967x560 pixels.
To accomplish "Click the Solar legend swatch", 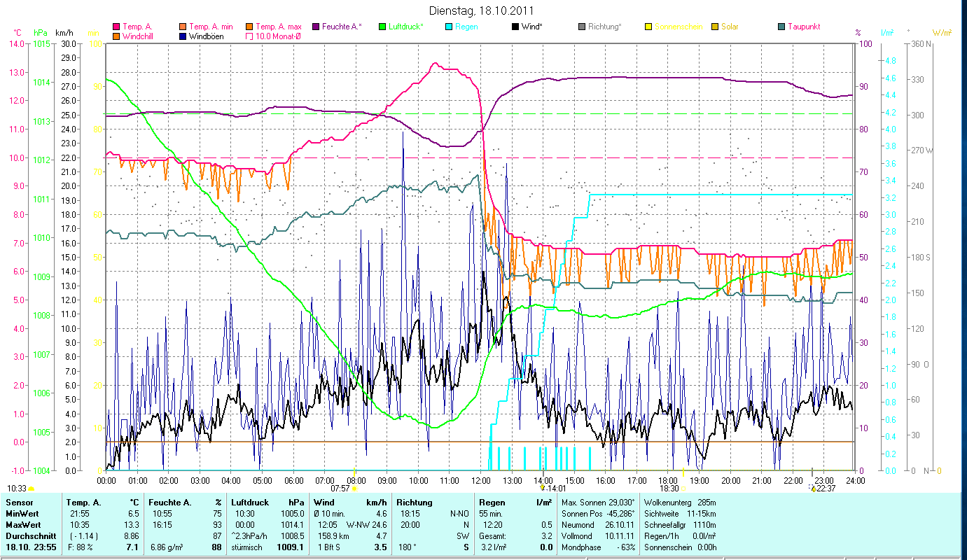I will [716, 27].
